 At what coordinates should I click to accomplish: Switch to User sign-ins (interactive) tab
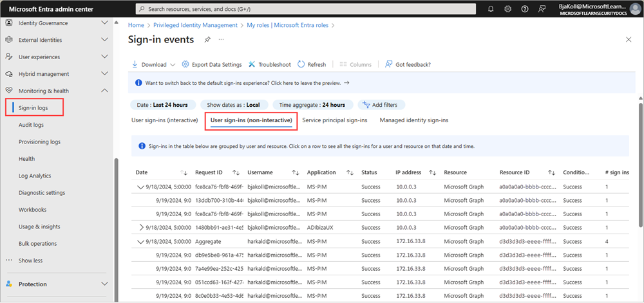click(x=165, y=120)
